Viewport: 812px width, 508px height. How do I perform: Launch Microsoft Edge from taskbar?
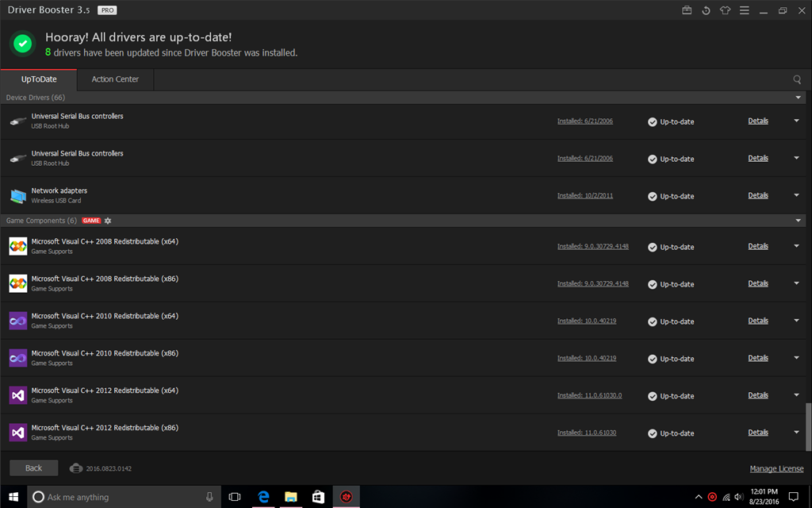point(263,497)
